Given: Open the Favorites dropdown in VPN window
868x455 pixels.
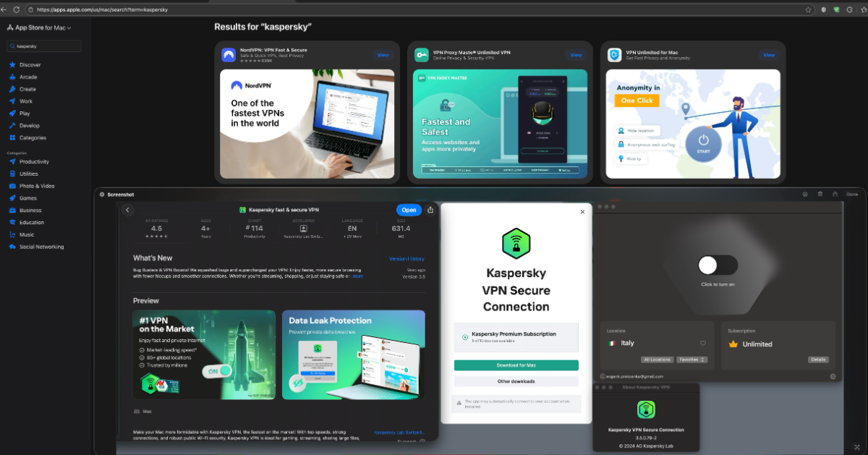Looking at the screenshot, I should coord(692,360).
